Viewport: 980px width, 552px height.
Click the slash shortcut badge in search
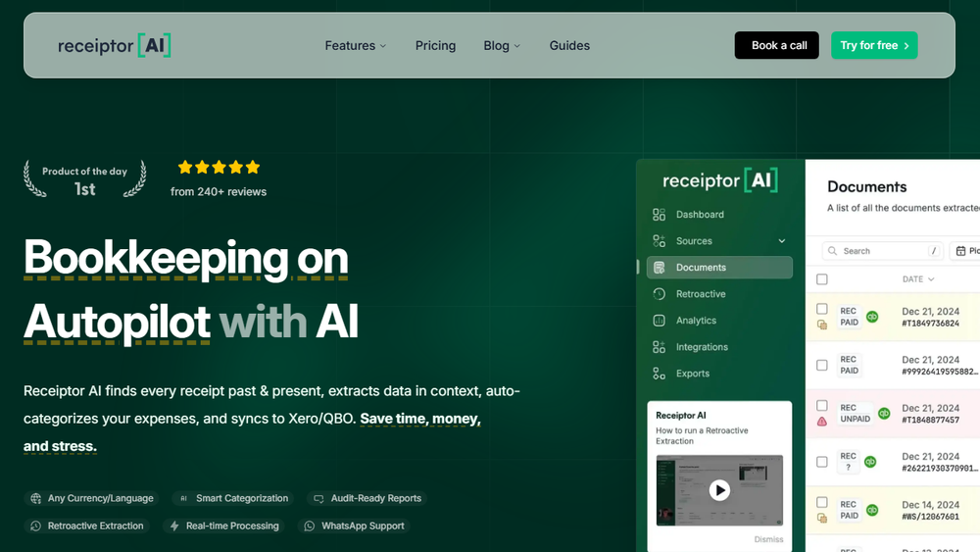pos(934,251)
